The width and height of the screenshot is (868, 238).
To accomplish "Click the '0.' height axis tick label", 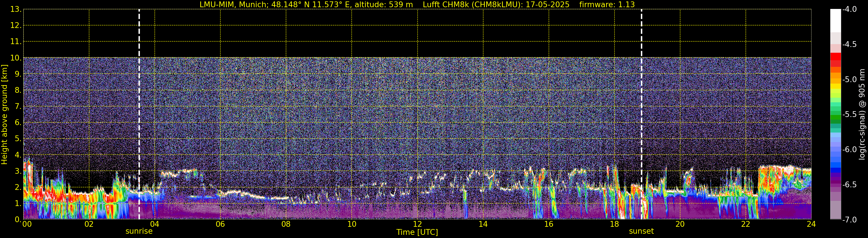I will click(x=18, y=220).
